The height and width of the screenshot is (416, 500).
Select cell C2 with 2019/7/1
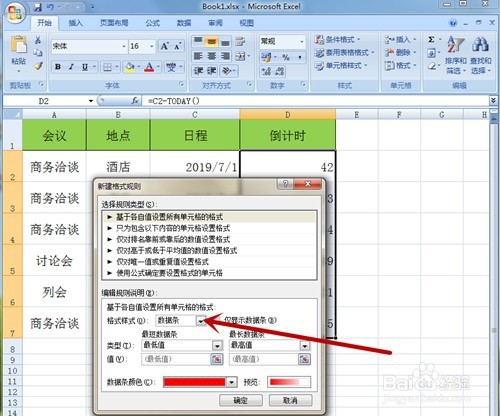195,166
